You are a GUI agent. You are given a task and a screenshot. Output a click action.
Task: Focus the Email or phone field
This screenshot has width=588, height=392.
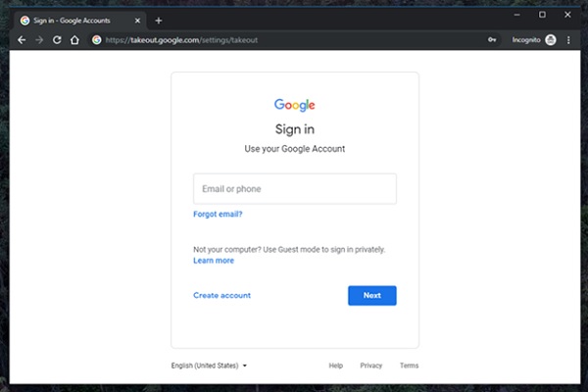[x=295, y=189]
